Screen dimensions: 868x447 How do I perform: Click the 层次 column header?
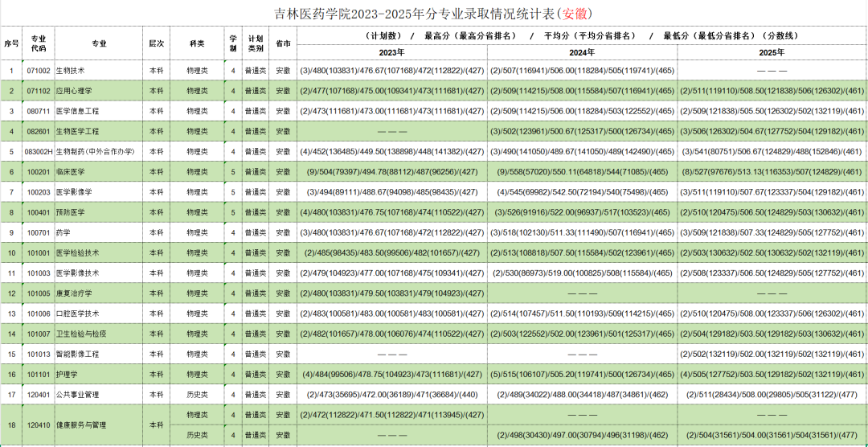click(156, 43)
